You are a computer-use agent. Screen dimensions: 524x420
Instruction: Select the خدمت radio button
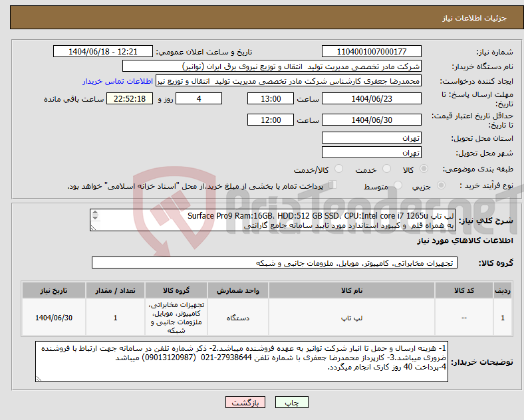tap(386, 169)
